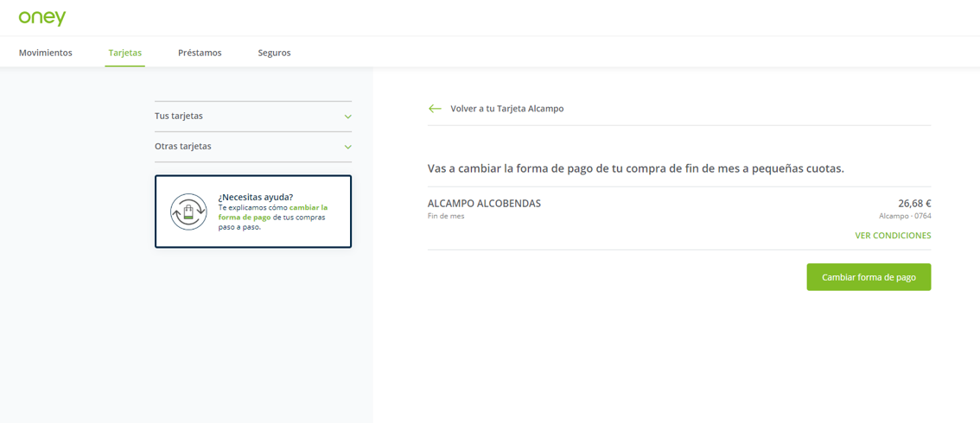980x423 pixels.
Task: Click the back arrow icon
Action: 435,109
